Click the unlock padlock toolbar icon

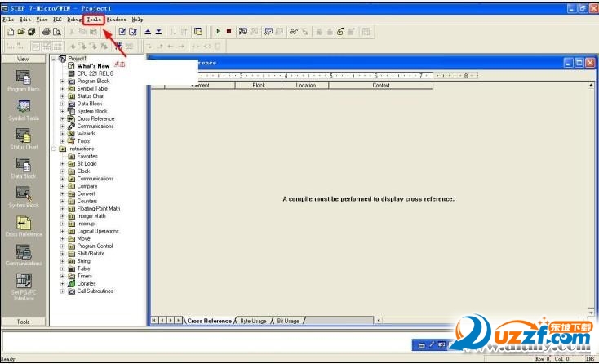click(x=340, y=32)
